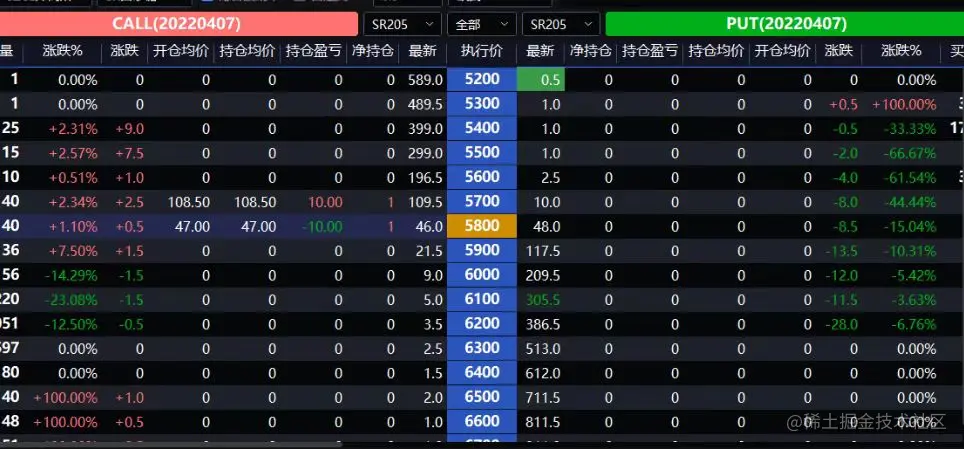Select strike price 6300 cell
Screen dimensions: 964x449
[482, 348]
